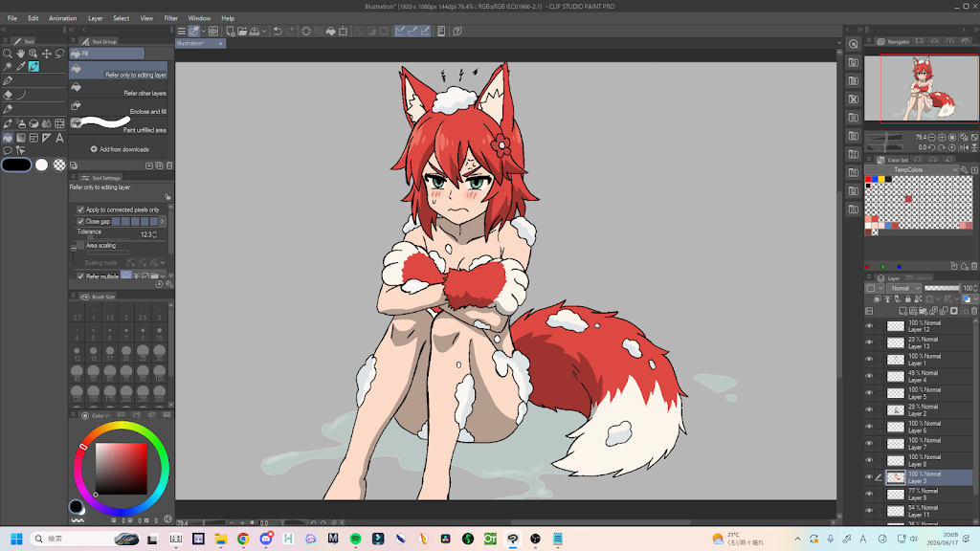Open the Filter menu
This screenshot has height=551, width=980.
[x=170, y=18]
